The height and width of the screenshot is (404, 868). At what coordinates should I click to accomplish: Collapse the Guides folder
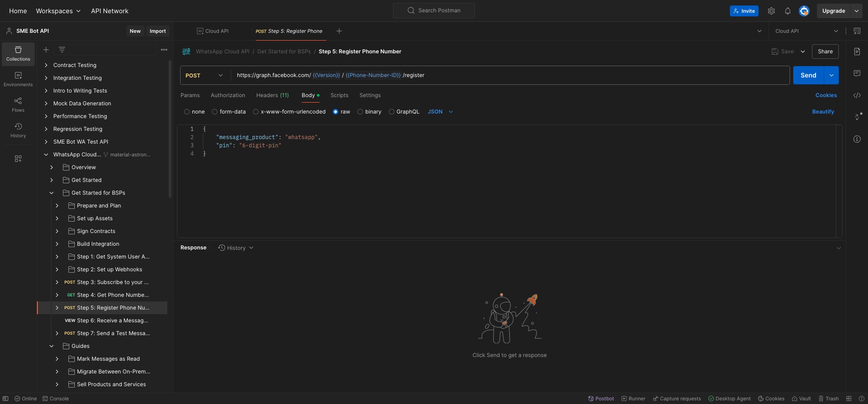tap(52, 346)
